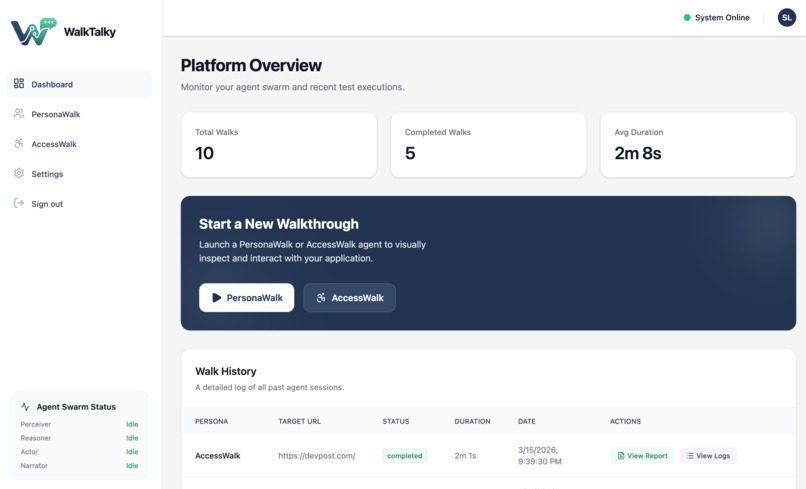The height and width of the screenshot is (489, 806).
Task: Click the Platform Overview heading
Action: [x=251, y=65]
